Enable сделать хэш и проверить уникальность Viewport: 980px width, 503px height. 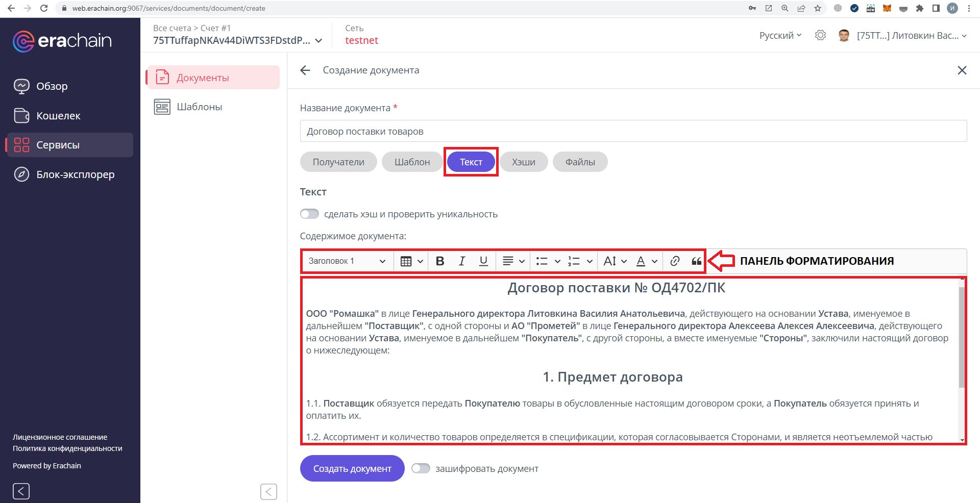pyautogui.click(x=309, y=214)
